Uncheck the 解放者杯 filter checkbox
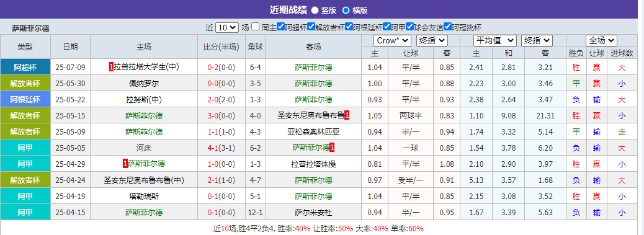Screen dimensions: 644x235 [311, 27]
